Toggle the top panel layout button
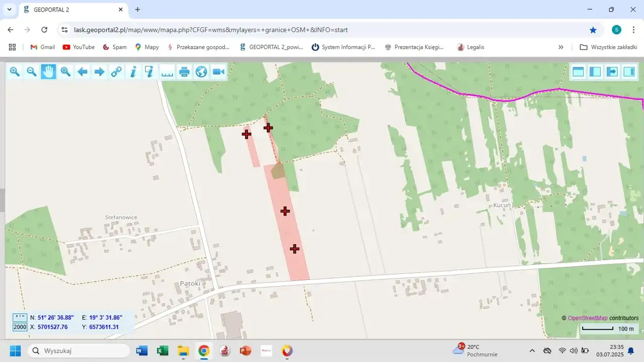 click(578, 71)
